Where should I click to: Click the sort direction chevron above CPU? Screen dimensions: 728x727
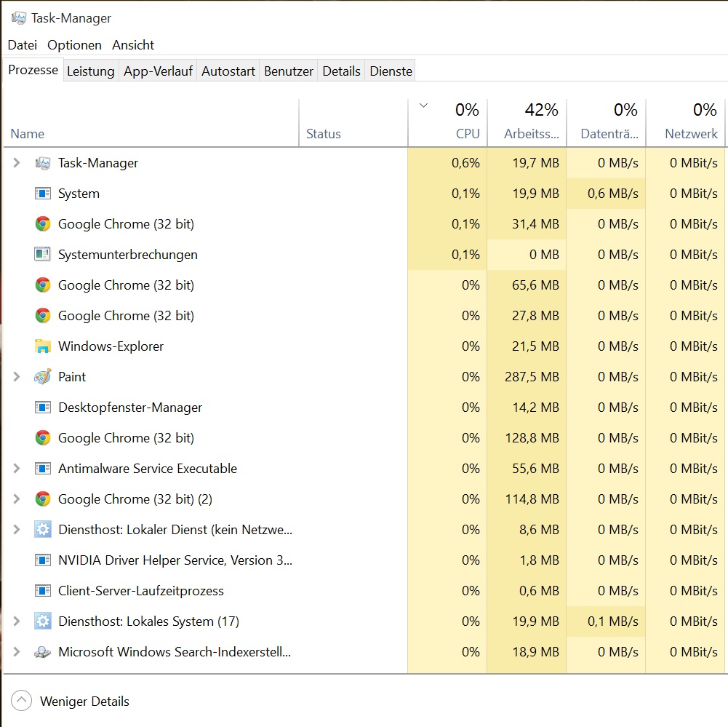tap(423, 106)
